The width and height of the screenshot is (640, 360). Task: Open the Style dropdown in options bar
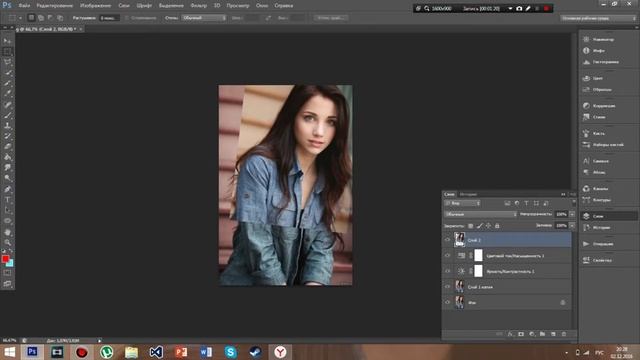[204, 18]
